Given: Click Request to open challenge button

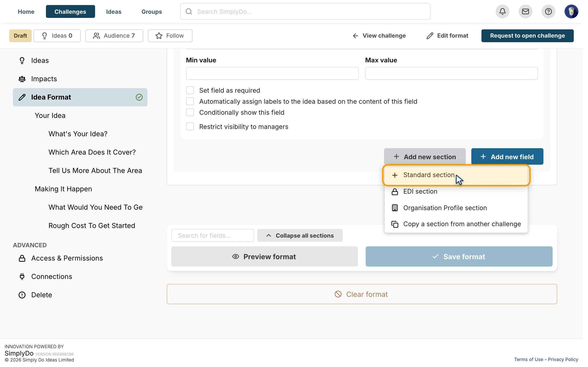Looking at the screenshot, I should (527, 36).
